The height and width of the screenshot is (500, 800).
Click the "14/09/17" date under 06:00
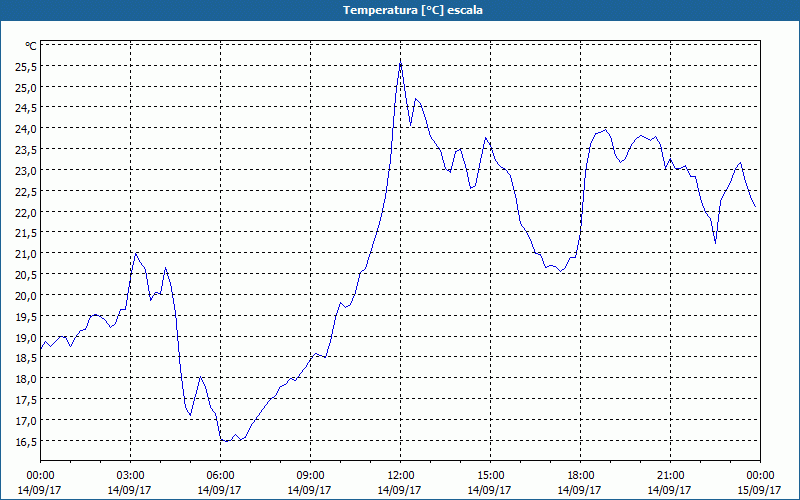(220, 490)
